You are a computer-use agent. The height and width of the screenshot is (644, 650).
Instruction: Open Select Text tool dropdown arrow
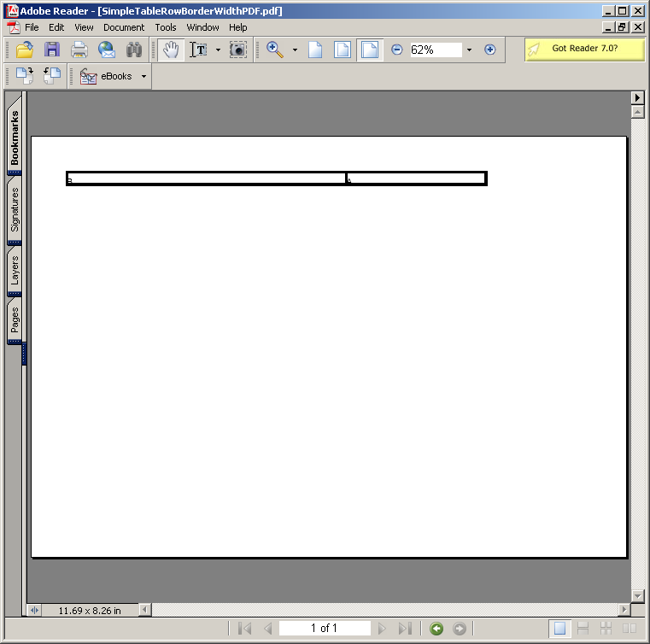point(218,50)
